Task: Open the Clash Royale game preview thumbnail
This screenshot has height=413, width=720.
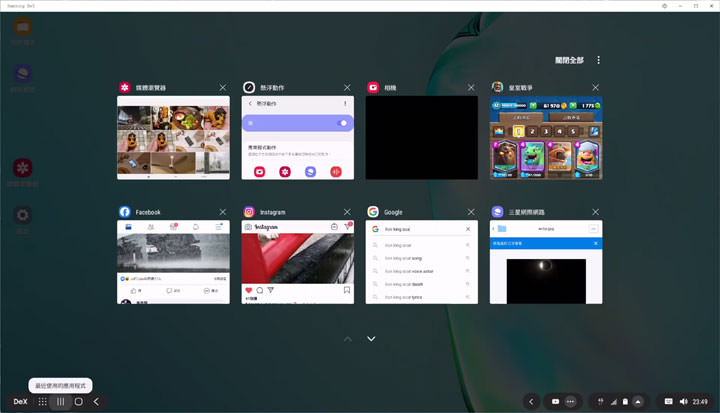Action: coord(546,137)
